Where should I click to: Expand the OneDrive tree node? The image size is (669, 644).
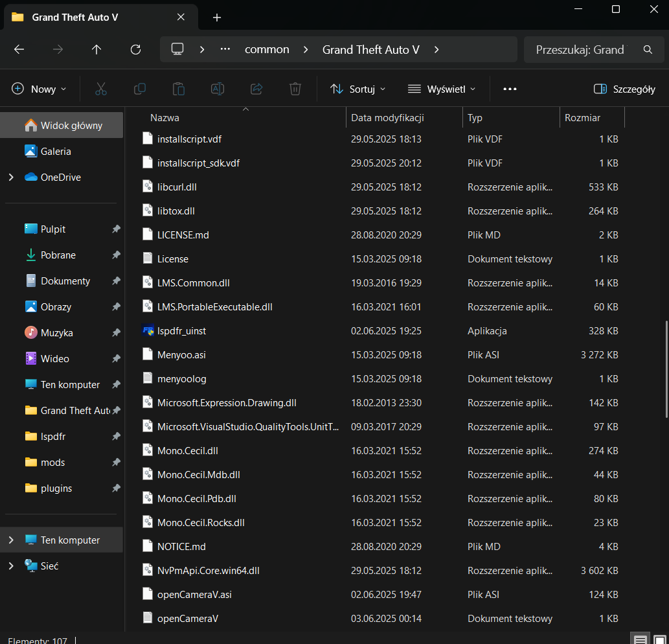click(11, 177)
